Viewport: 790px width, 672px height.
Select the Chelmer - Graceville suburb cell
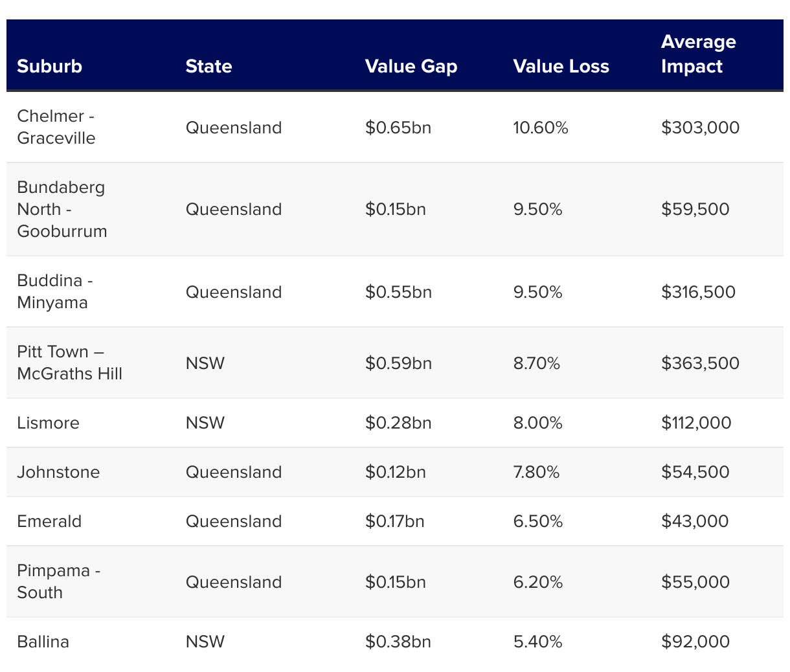[56, 127]
